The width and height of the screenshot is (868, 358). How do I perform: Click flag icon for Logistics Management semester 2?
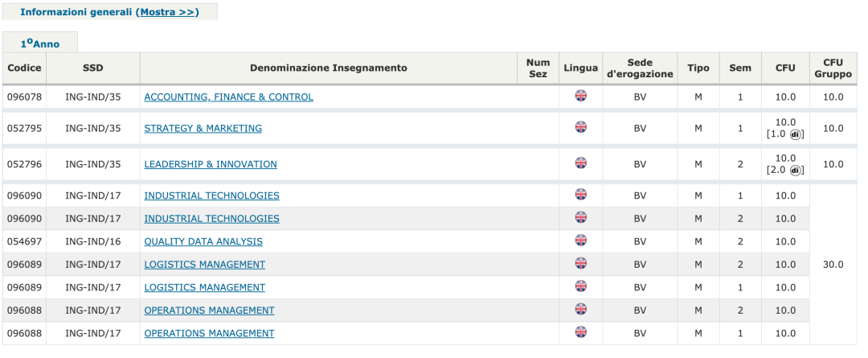coord(581,263)
